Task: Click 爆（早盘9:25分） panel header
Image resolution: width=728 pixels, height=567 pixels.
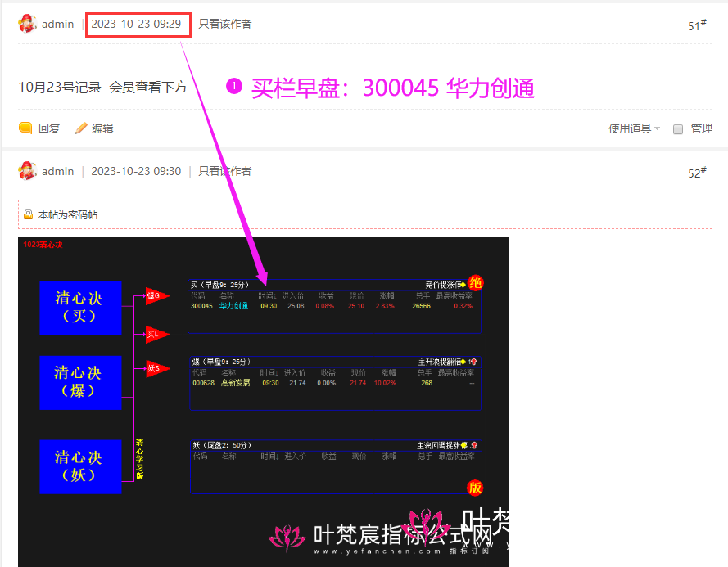Action: 221,362
